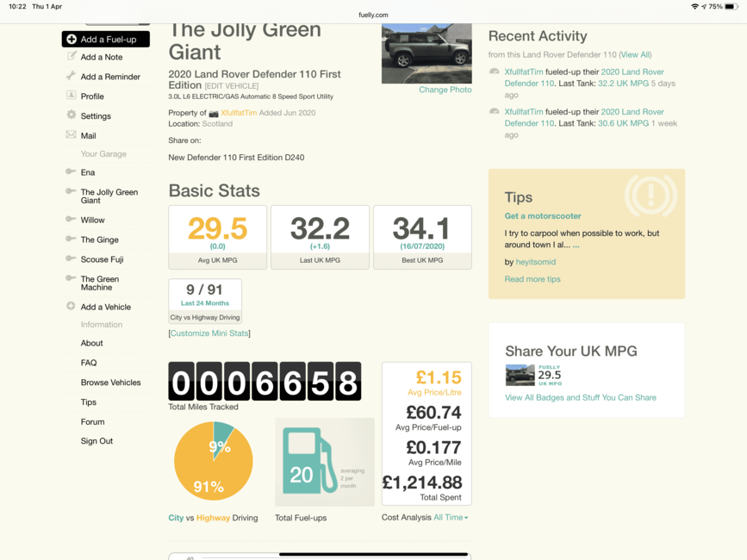
Task: Click the heyitsomid author link
Action: point(535,262)
